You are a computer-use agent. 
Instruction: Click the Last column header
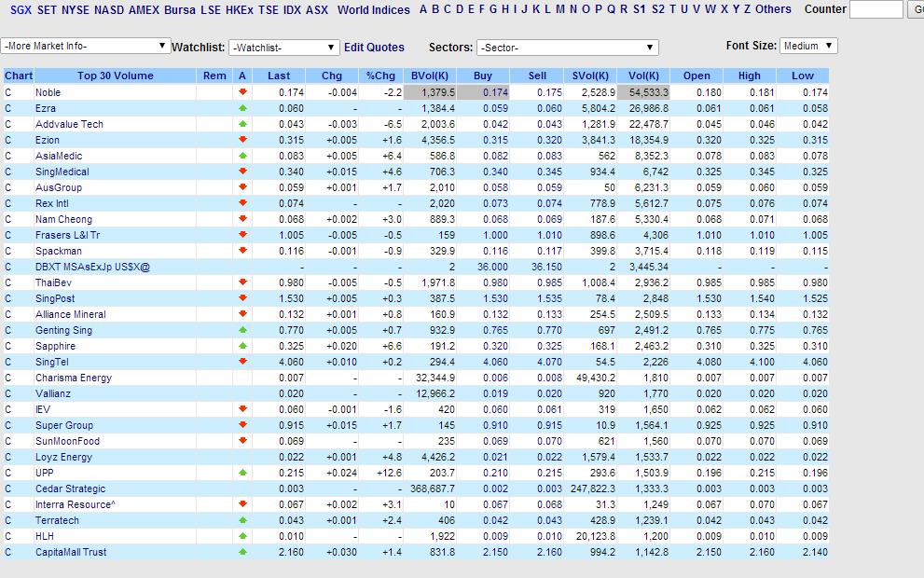tap(279, 76)
